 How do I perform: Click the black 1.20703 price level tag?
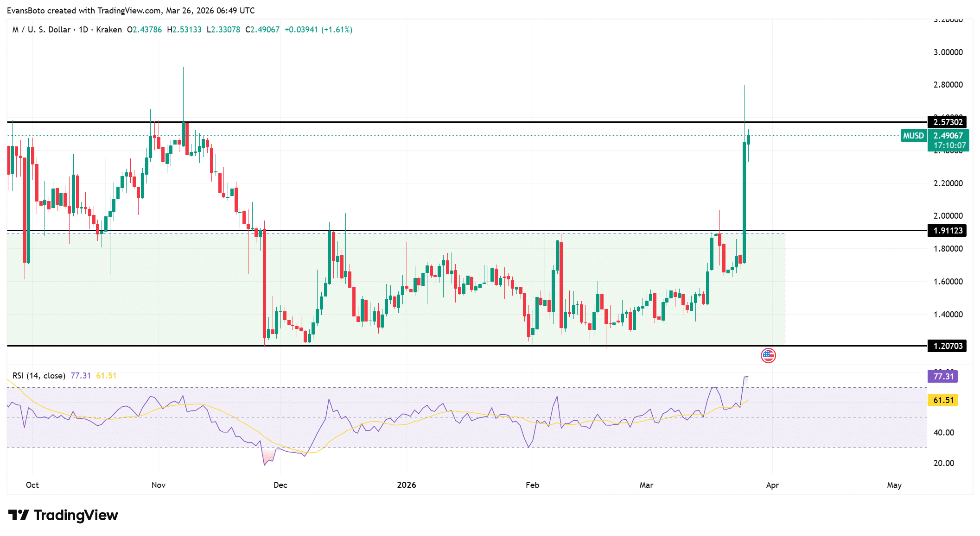948,346
